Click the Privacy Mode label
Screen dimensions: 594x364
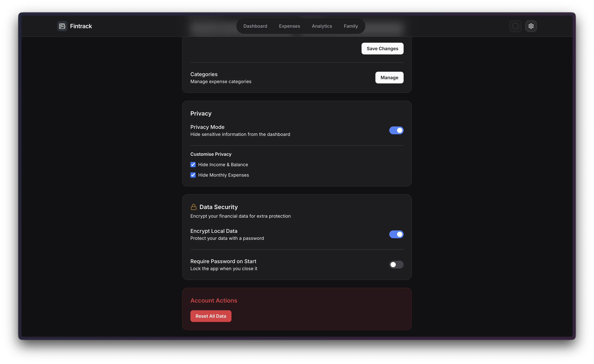tap(207, 127)
